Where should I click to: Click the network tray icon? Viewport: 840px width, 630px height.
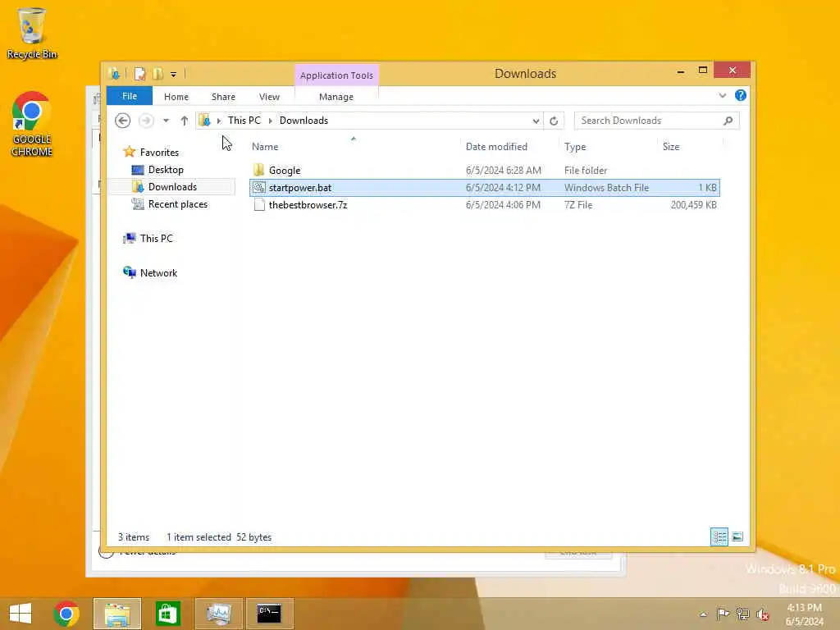tap(742, 614)
